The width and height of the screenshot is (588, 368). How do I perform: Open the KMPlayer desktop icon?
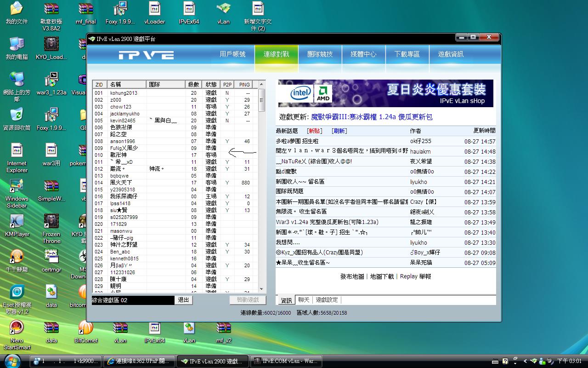point(17,224)
